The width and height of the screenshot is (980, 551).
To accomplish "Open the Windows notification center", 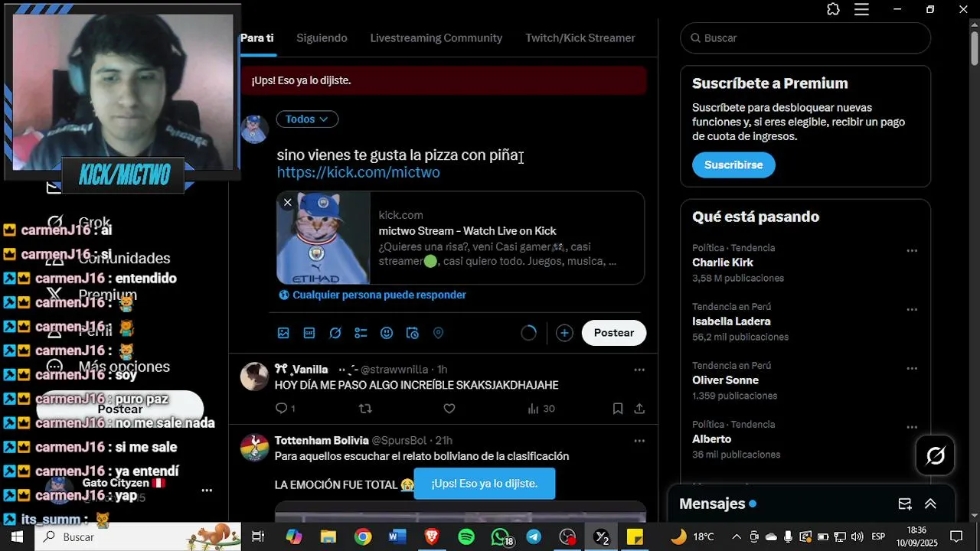I will [x=956, y=537].
